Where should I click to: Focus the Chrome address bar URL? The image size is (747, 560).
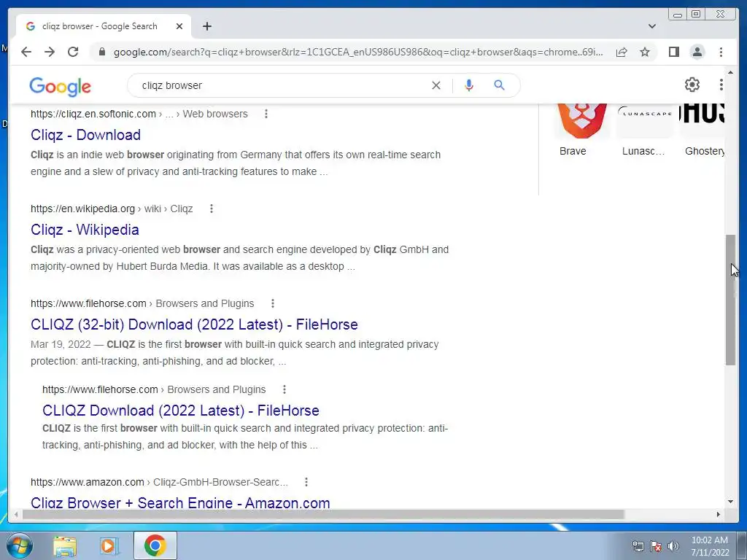358,52
